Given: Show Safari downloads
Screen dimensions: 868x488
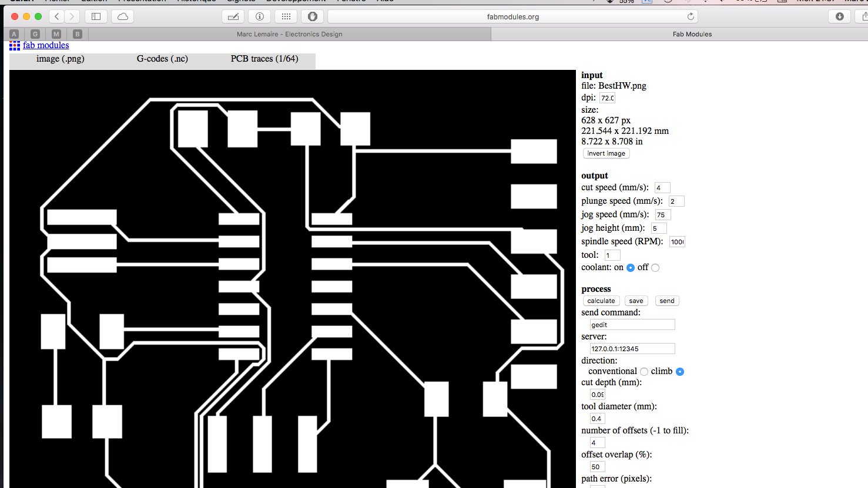Looking at the screenshot, I should 840,16.
